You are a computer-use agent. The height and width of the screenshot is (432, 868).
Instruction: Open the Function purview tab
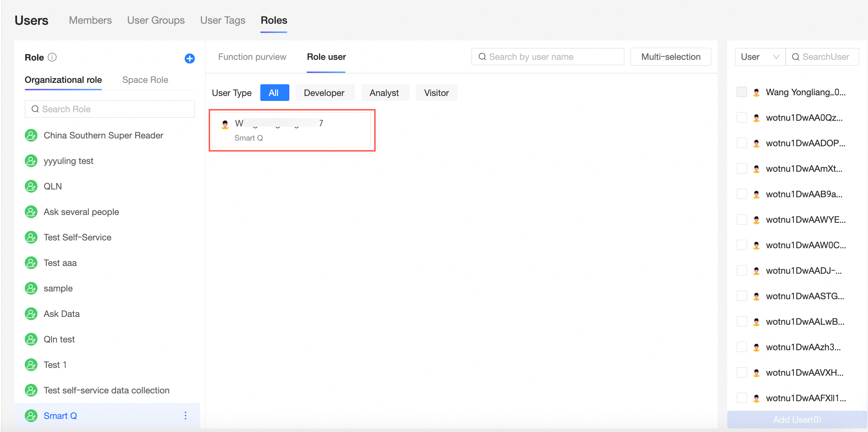[252, 57]
